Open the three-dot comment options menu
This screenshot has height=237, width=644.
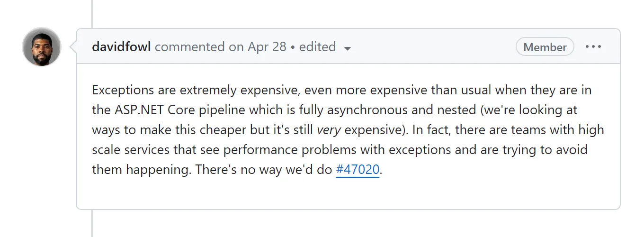[x=593, y=46]
